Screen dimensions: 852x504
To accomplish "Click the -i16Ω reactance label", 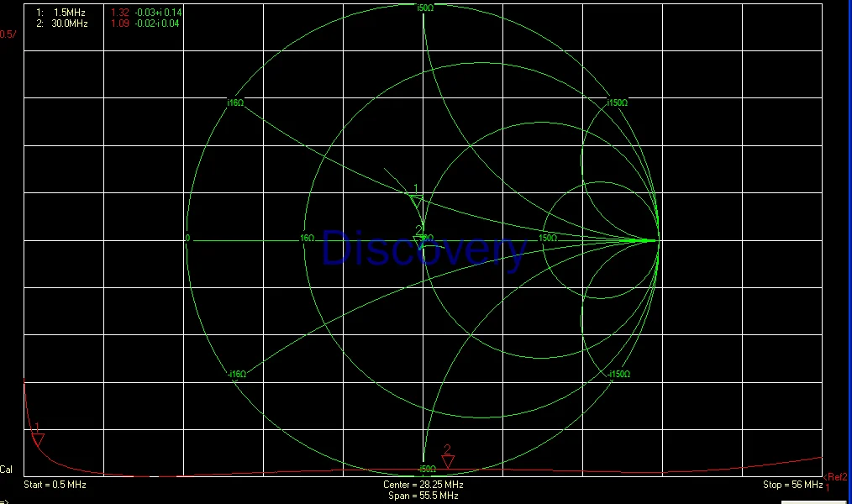I will point(237,374).
